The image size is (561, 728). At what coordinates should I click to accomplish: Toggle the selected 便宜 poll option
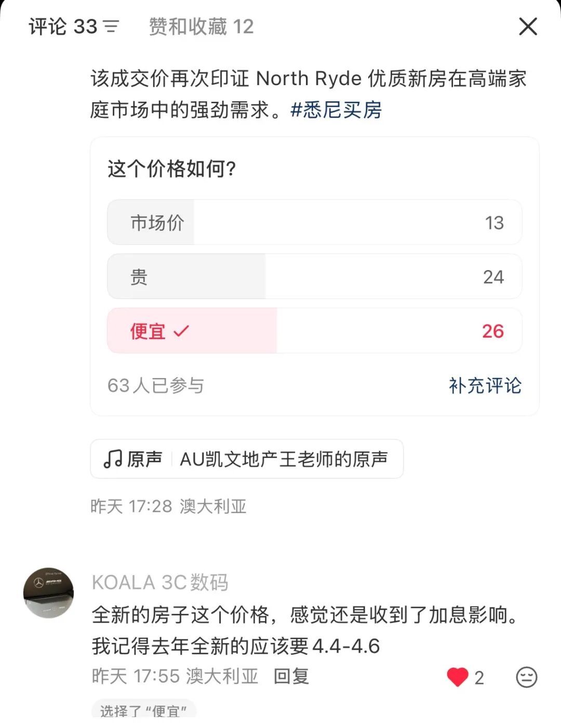pos(314,331)
